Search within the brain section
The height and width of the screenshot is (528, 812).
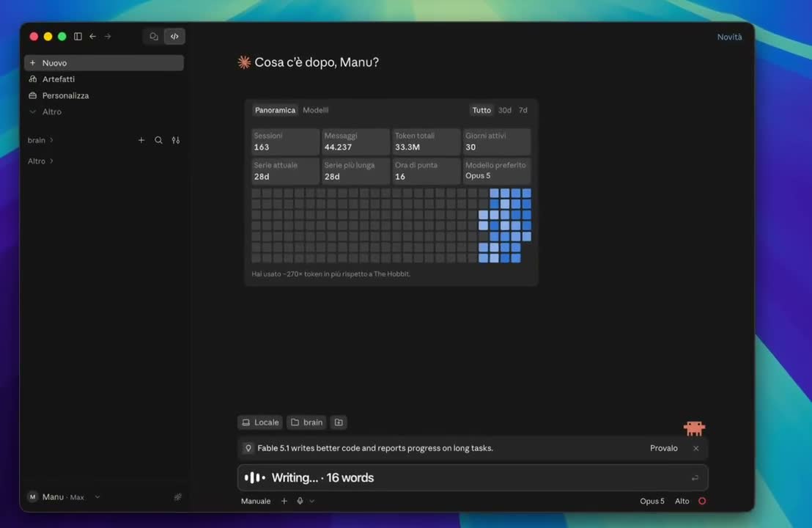[158, 140]
